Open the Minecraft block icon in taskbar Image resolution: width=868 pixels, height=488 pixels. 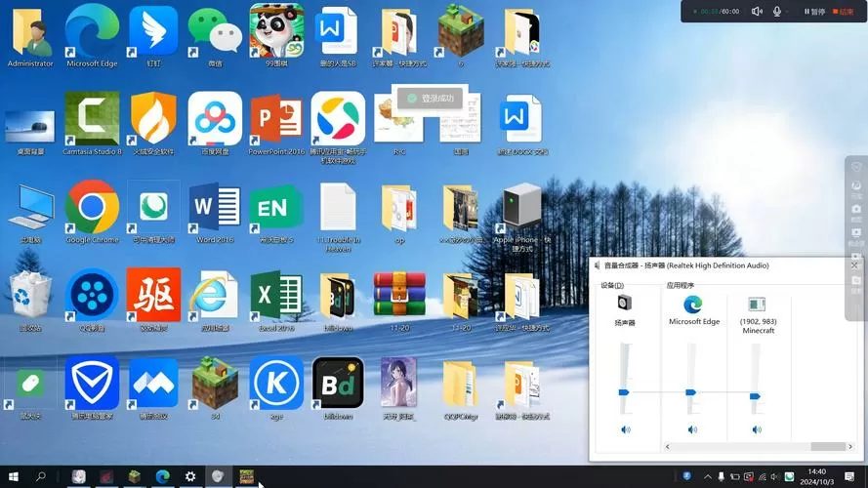[x=135, y=476]
